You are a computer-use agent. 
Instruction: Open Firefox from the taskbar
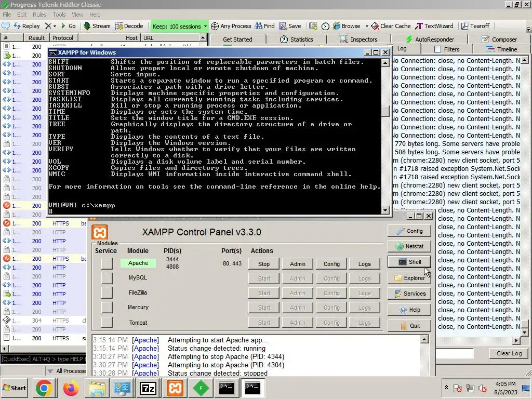(x=71, y=388)
